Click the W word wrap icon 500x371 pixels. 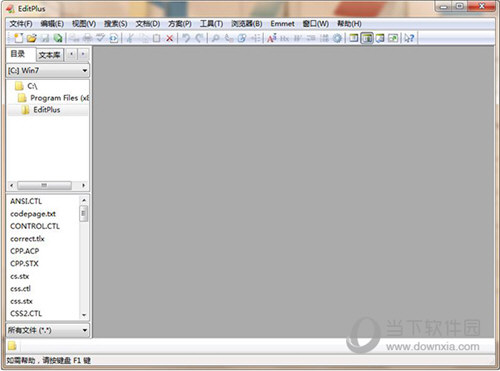[x=297, y=38]
